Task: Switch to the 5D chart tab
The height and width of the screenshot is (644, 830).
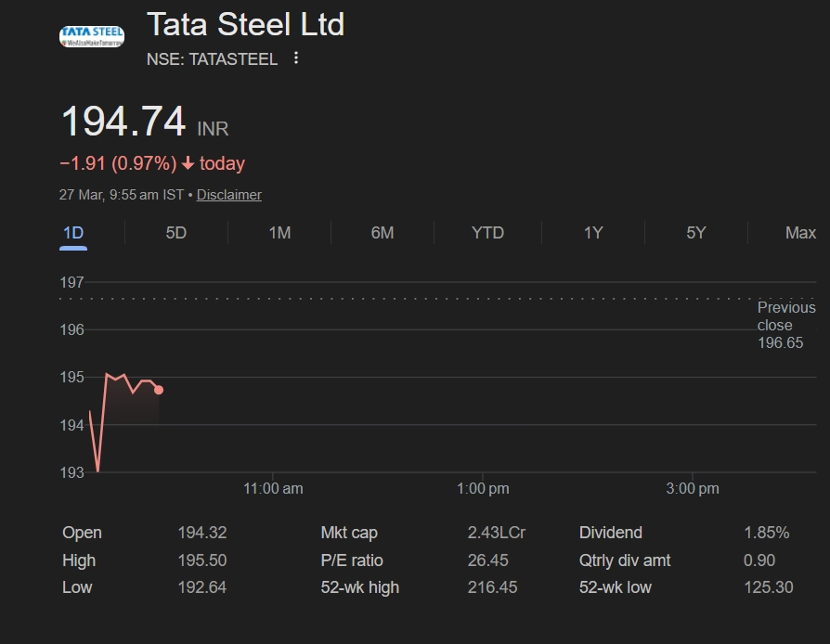Action: [x=175, y=233]
